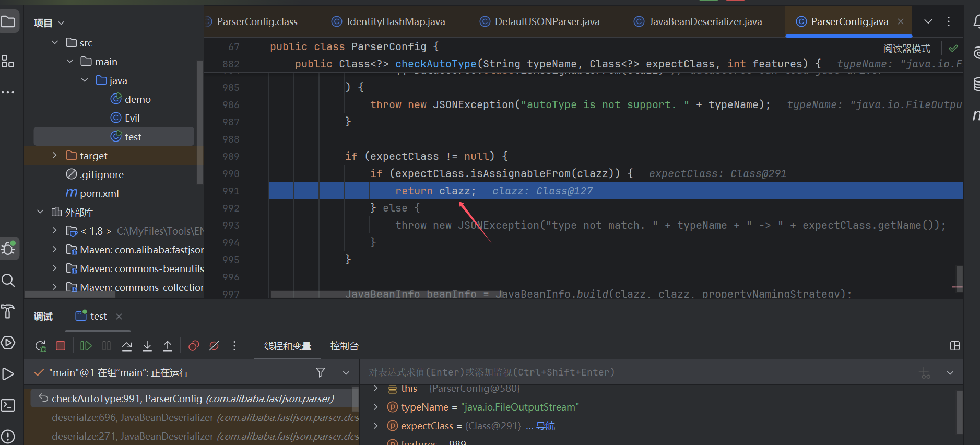Close the 'test' debug session tab
The image size is (980, 445).
(119, 316)
